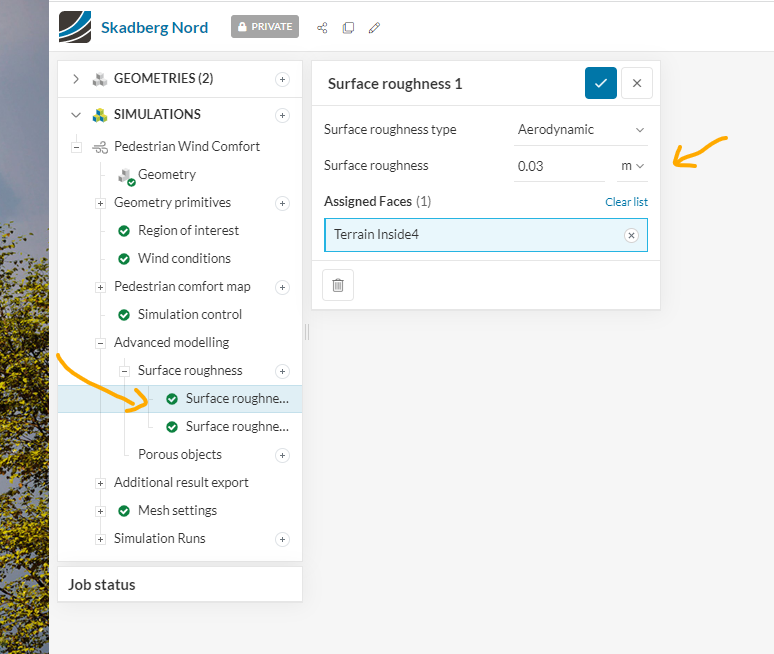Click the Clear list link
The image size is (774, 654).
point(626,202)
